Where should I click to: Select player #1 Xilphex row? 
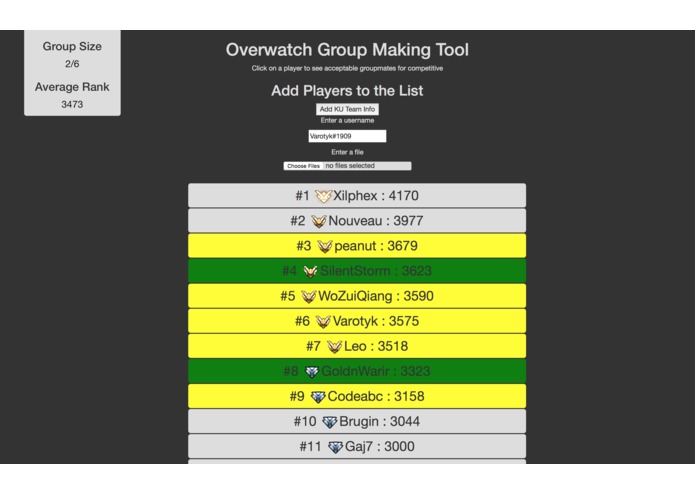pos(357,195)
